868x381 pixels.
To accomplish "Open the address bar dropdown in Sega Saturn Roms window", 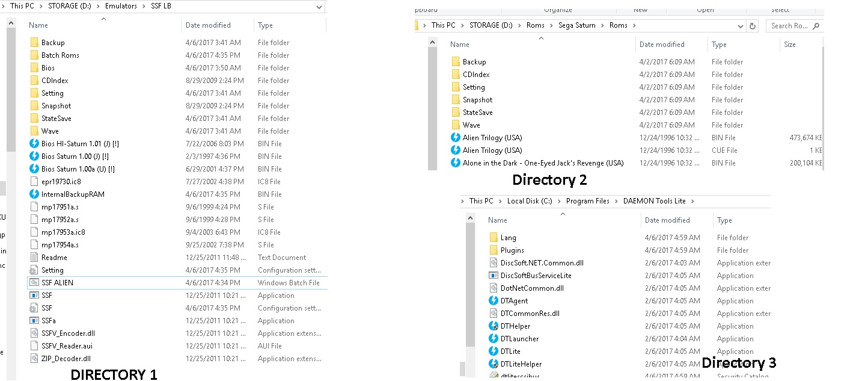I will pos(741,26).
